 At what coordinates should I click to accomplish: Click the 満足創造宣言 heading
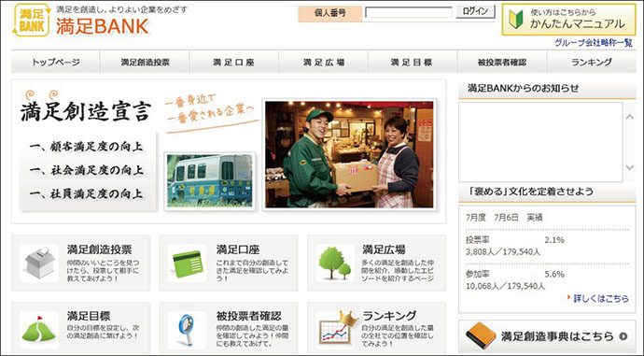click(86, 111)
